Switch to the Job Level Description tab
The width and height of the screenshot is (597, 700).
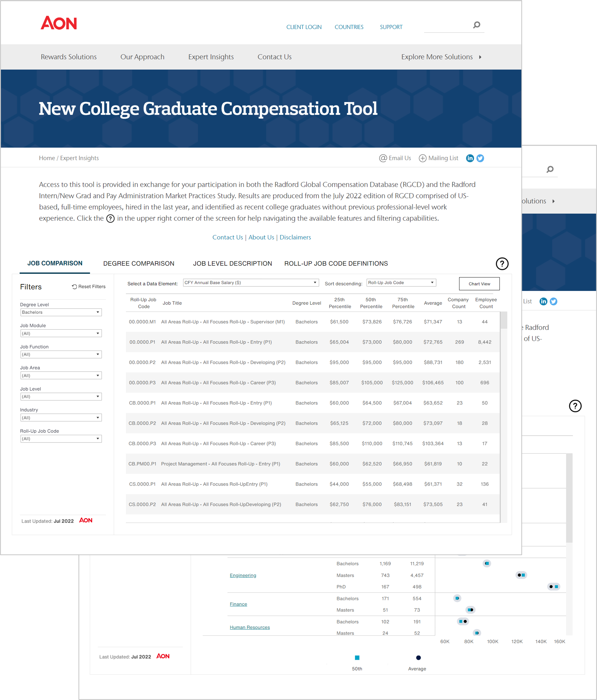coord(232,263)
